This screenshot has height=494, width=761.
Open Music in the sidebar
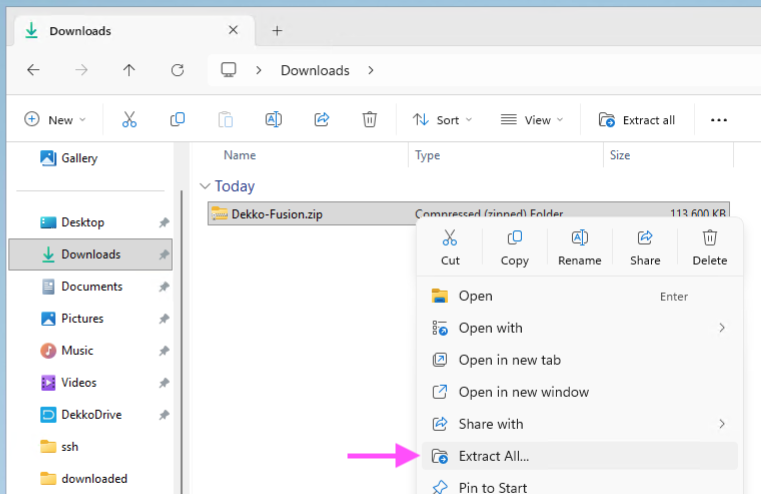pyautogui.click(x=90, y=350)
